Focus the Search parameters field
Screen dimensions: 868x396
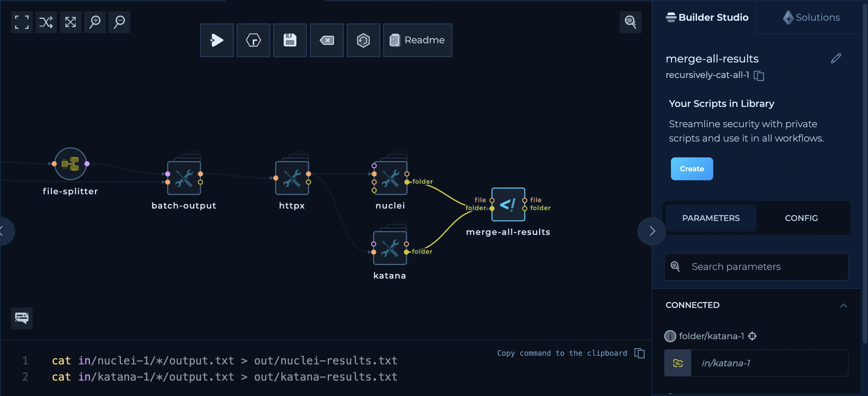coord(756,267)
